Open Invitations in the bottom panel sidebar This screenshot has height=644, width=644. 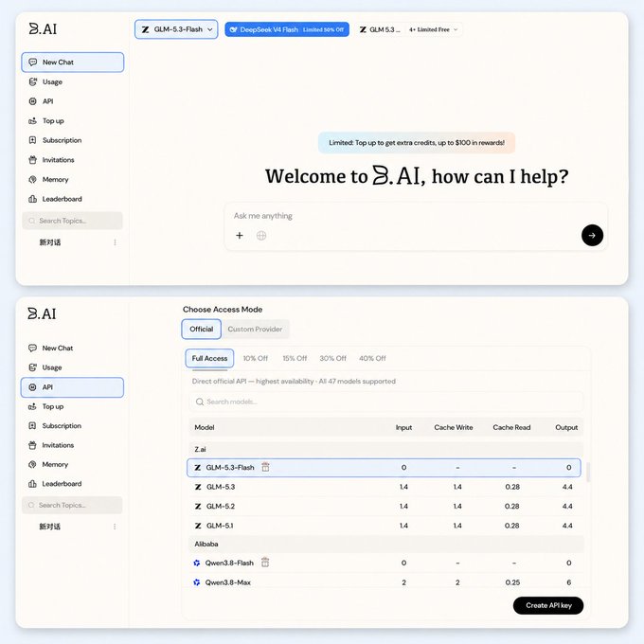click(x=72, y=445)
